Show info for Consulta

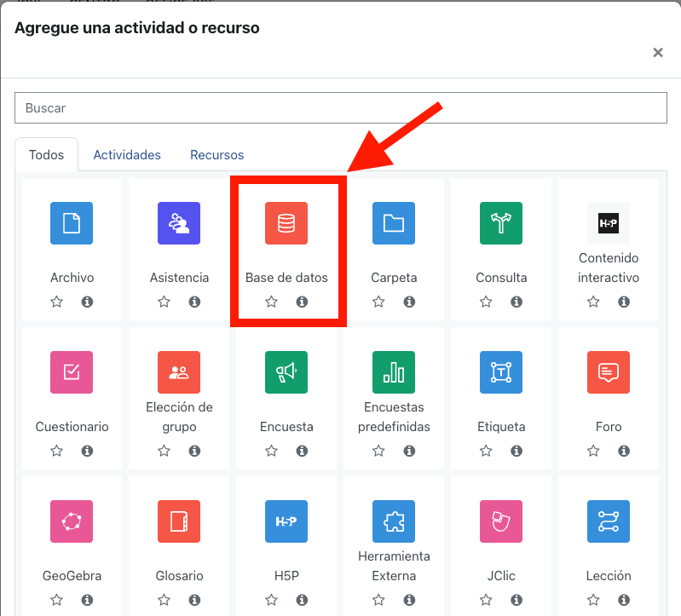coord(517,302)
